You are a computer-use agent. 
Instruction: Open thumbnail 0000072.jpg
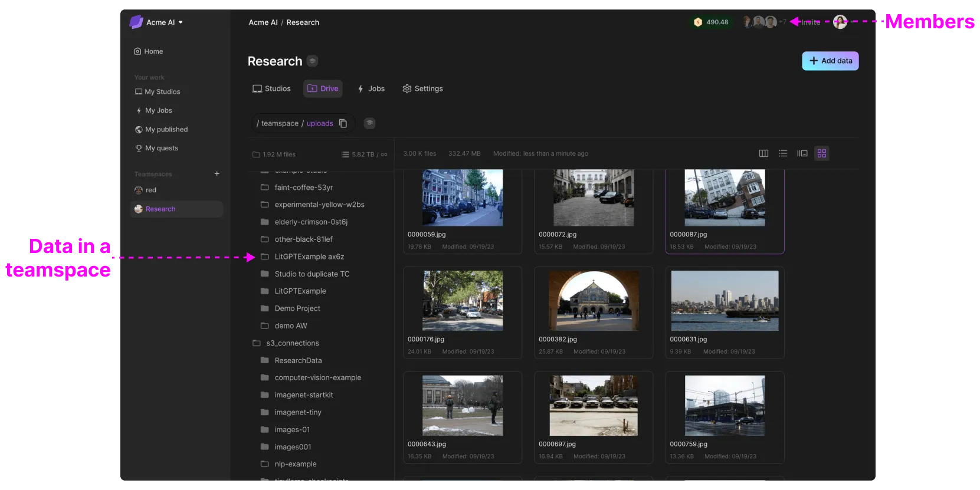pos(594,198)
